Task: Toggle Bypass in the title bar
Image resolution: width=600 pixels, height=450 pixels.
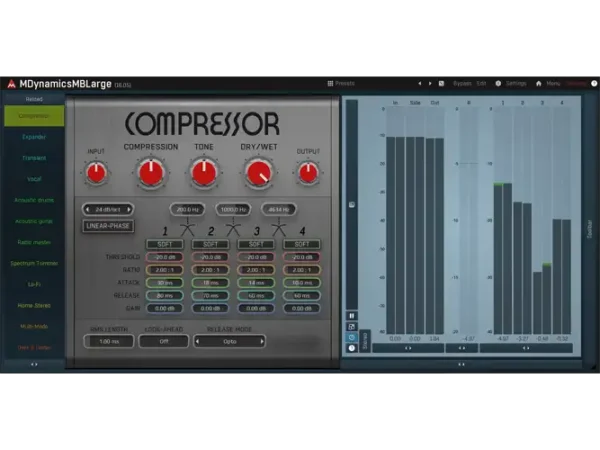Action: (462, 83)
